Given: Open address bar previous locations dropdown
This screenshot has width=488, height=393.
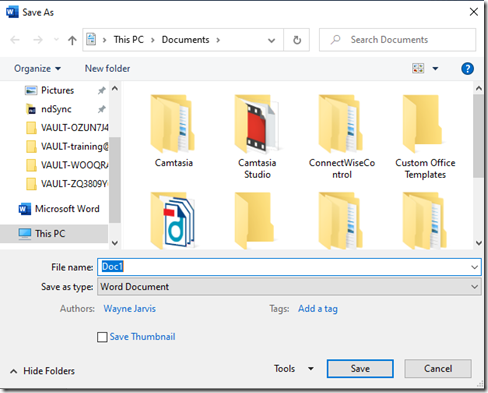Looking at the screenshot, I should pyautogui.click(x=272, y=40).
